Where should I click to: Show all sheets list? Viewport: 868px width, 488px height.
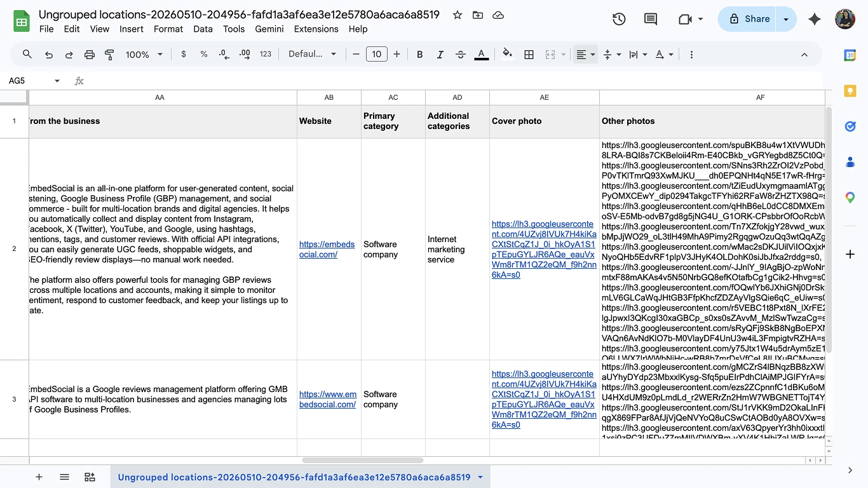click(64, 477)
